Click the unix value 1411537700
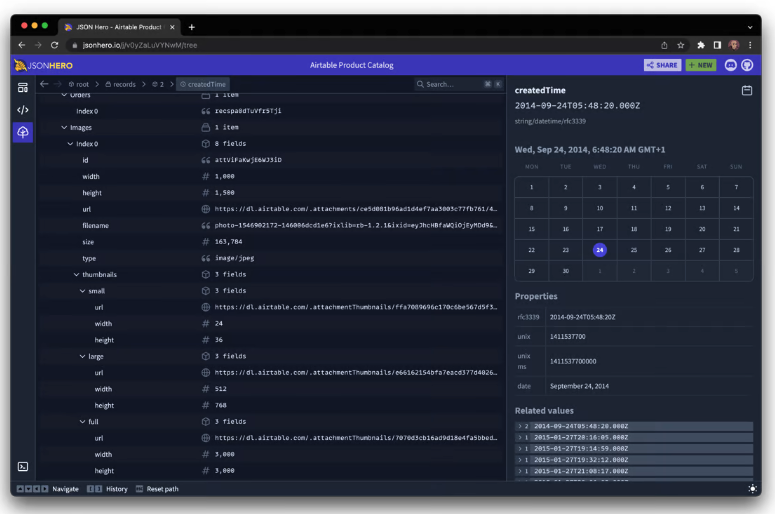The height and width of the screenshot is (514, 775). (x=567, y=337)
